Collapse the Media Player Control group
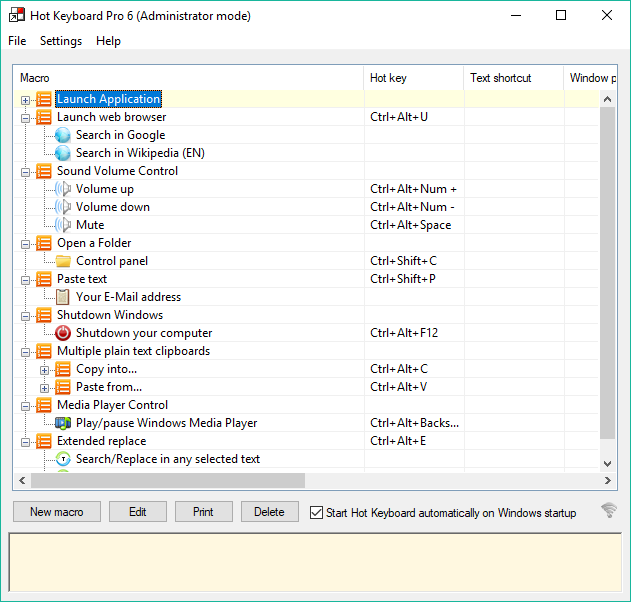Screen dimensions: 631x602 [25, 406]
